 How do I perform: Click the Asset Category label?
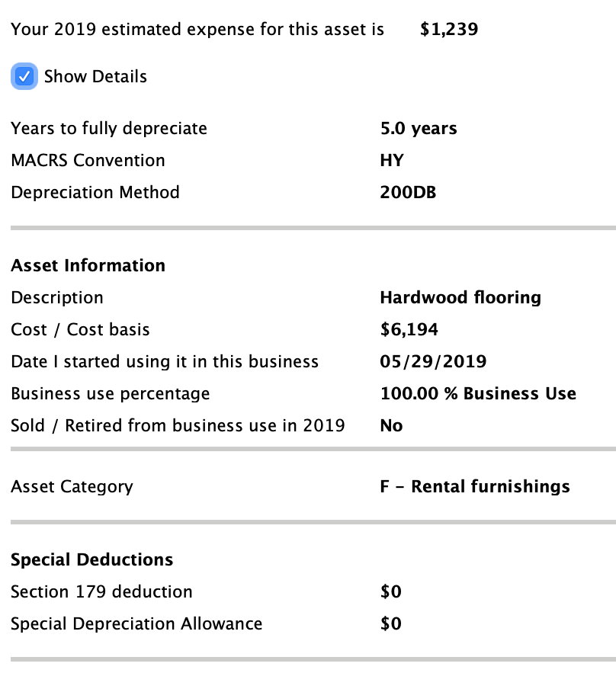72,487
